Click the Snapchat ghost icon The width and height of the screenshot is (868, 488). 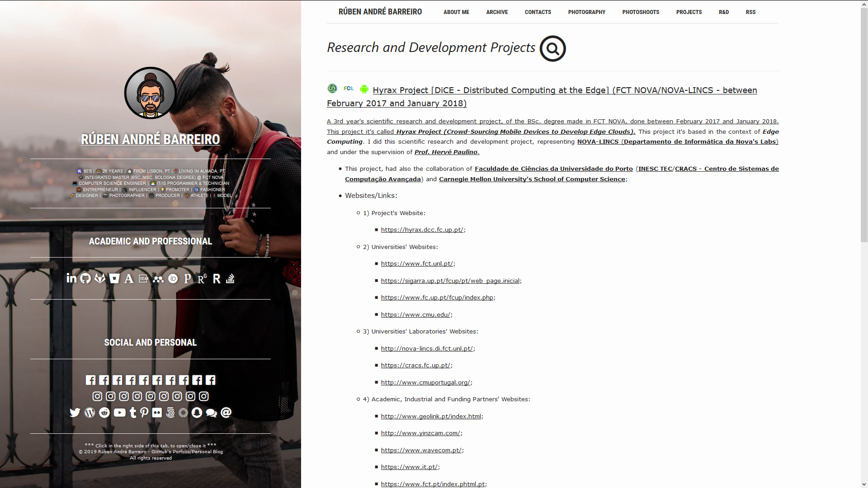coord(197,413)
